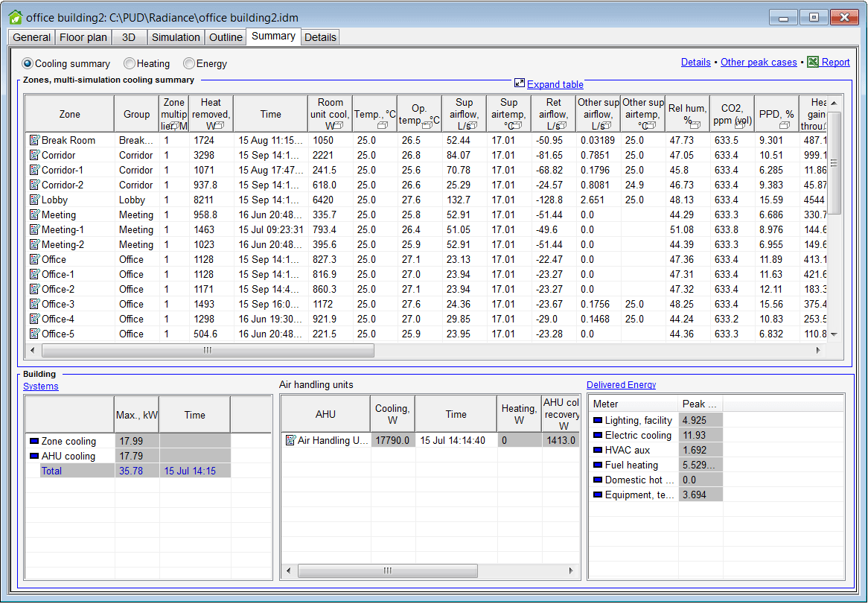Select the Energy radio button
Image resolution: width=868 pixels, height=604 pixels.
pyautogui.click(x=188, y=63)
